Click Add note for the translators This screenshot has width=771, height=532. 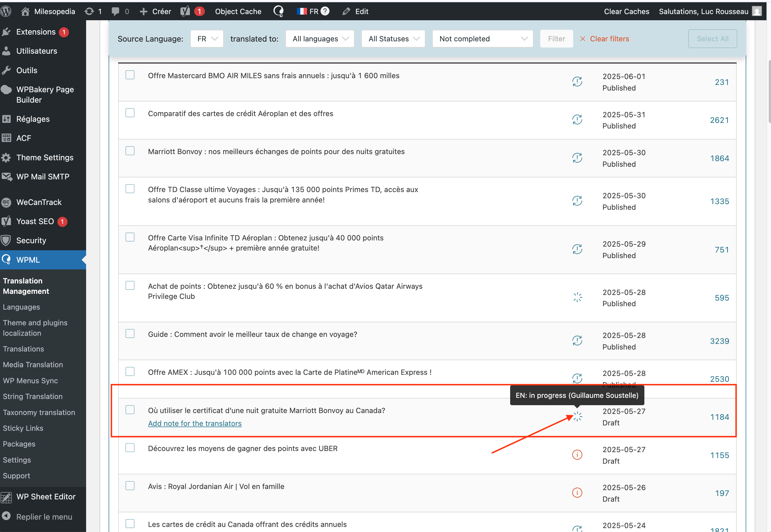(x=195, y=423)
